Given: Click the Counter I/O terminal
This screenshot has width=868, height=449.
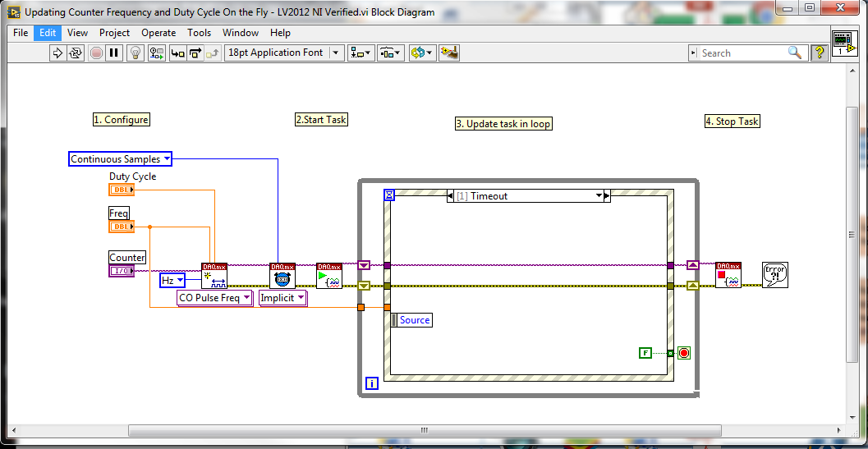Looking at the screenshot, I should click(122, 271).
